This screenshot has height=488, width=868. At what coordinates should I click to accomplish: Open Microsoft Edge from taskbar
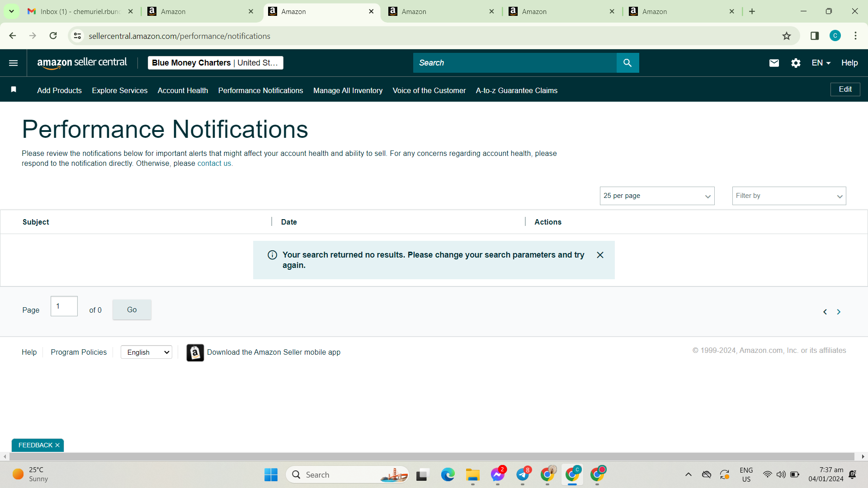[x=448, y=474]
